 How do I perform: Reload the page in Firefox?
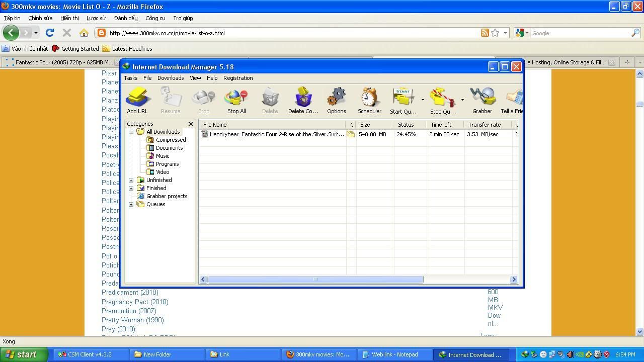49,33
